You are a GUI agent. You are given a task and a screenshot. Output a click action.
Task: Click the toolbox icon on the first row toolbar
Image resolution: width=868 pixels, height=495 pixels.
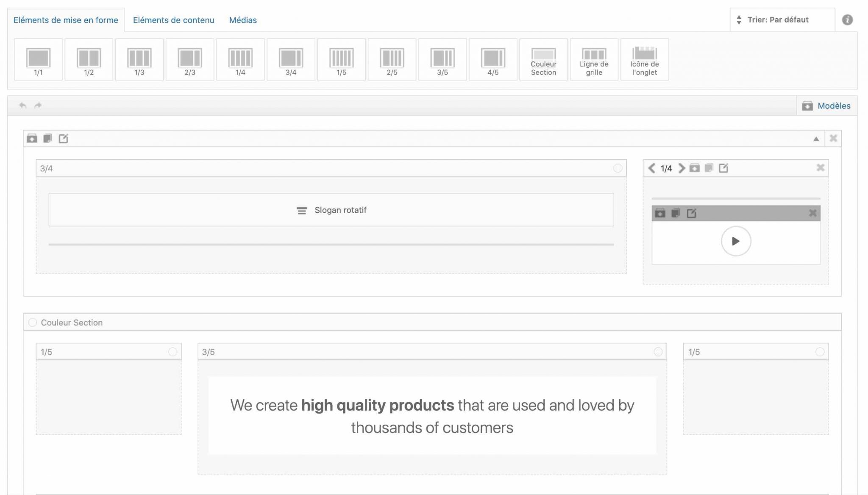[x=32, y=138]
